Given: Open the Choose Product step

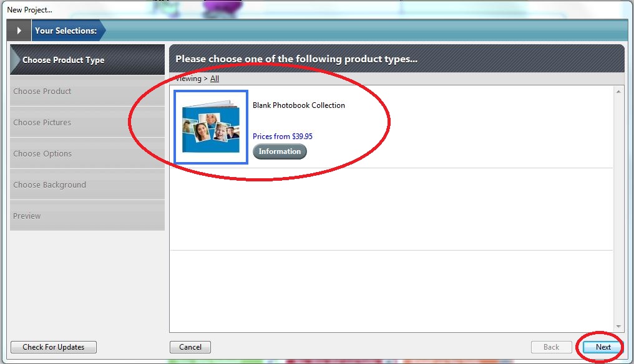Looking at the screenshot, I should (x=87, y=91).
